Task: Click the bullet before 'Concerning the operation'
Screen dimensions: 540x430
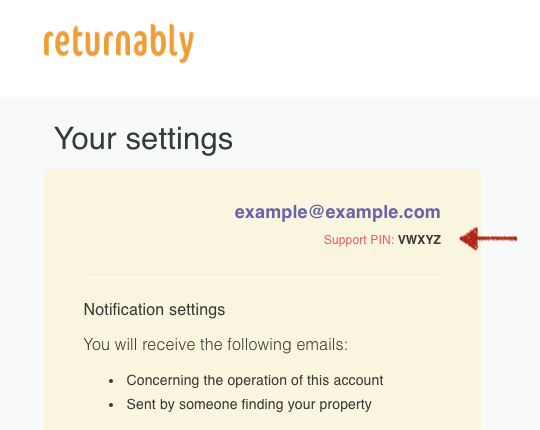Action: pos(111,381)
